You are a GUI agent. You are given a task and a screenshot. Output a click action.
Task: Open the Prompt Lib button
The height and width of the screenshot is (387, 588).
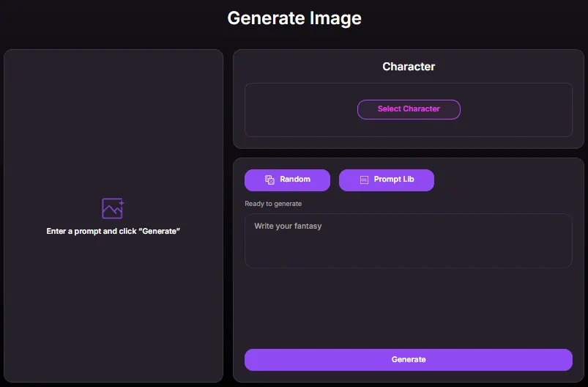386,180
